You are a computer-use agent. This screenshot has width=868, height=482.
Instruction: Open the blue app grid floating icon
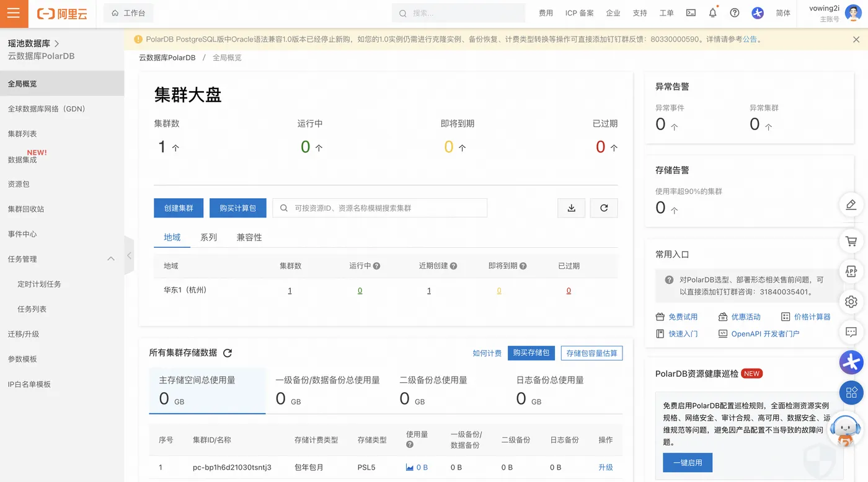point(851,392)
